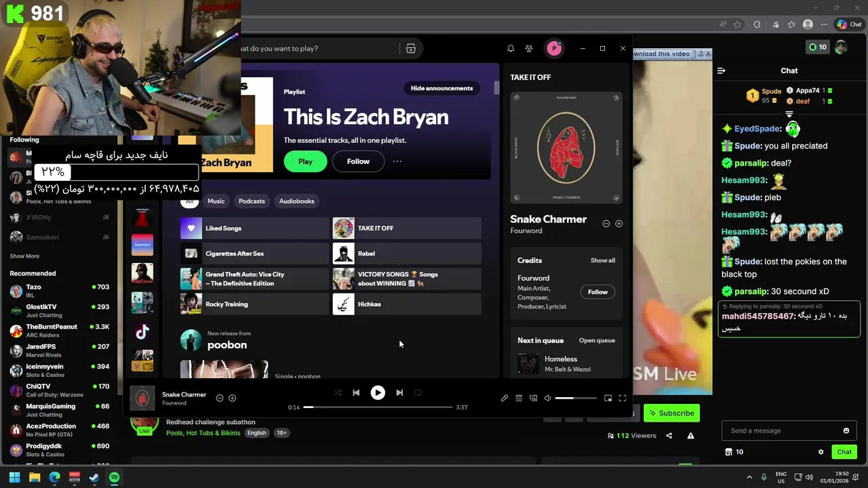Open Windows Start menu
Viewport: 868px width, 488px height.
coord(14,477)
